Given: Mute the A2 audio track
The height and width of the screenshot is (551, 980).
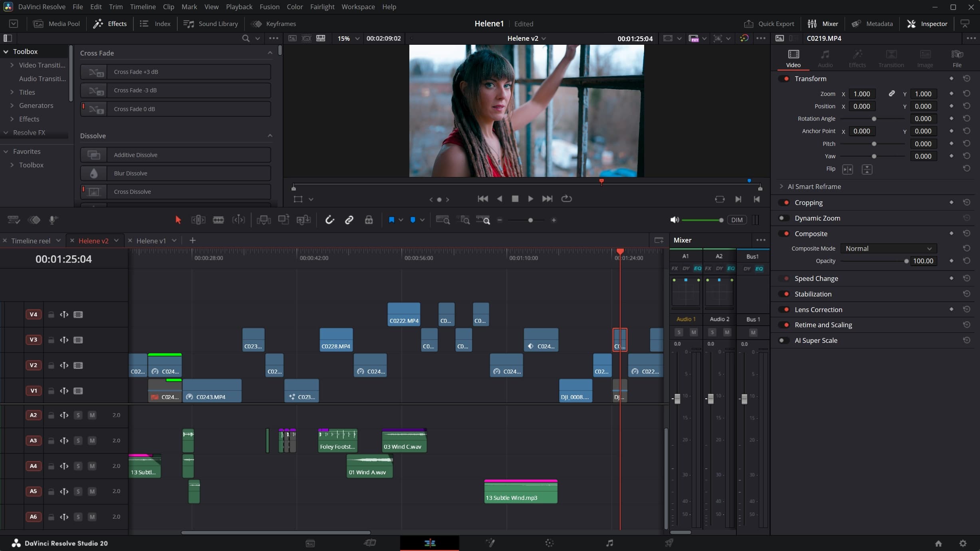Looking at the screenshot, I should (x=93, y=415).
